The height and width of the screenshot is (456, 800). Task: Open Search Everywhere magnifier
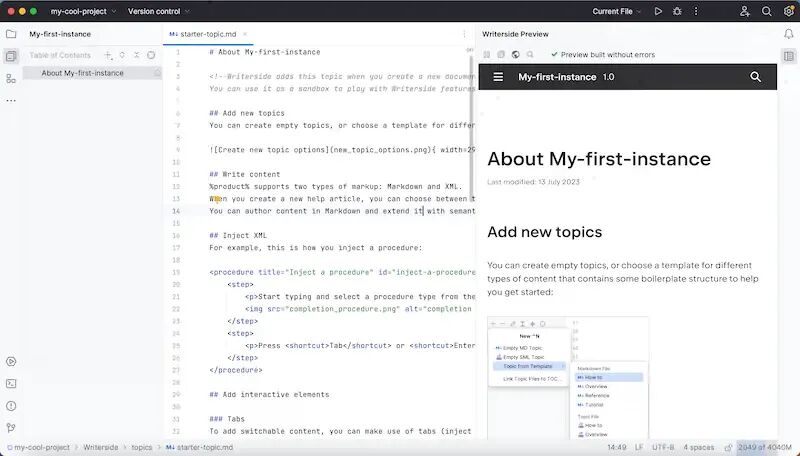click(x=766, y=11)
